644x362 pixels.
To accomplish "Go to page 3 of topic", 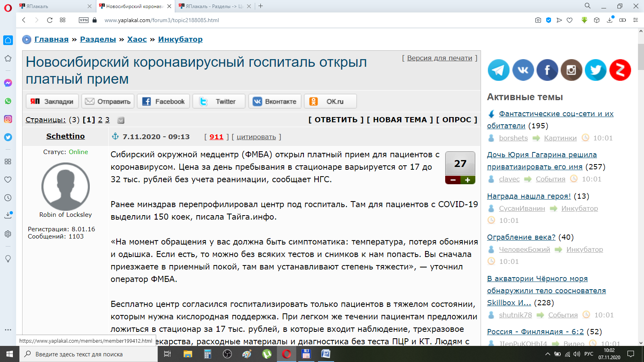I will [x=107, y=120].
